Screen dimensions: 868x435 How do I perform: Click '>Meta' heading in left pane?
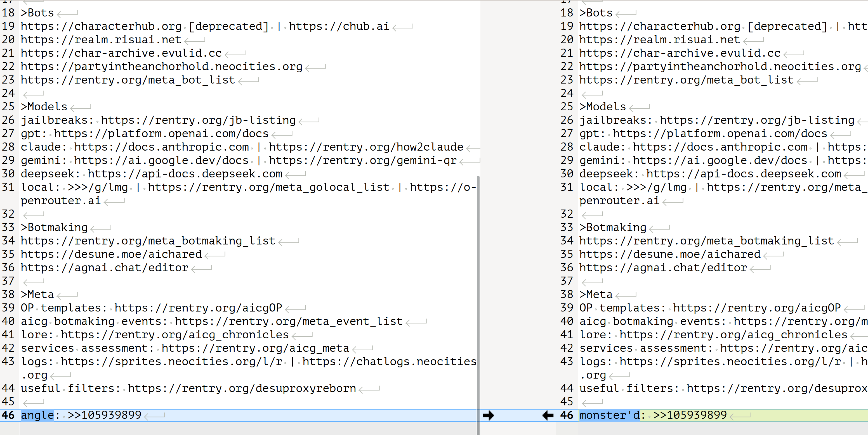coord(37,294)
